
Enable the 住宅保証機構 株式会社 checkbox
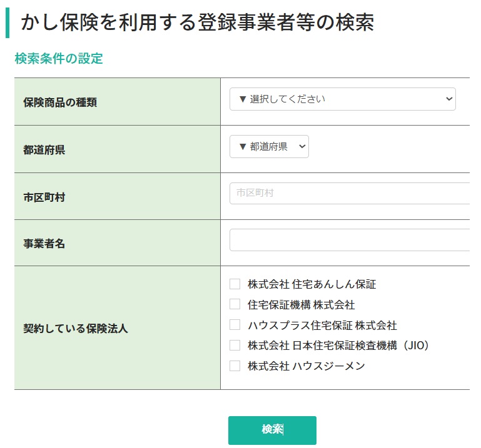(235, 305)
